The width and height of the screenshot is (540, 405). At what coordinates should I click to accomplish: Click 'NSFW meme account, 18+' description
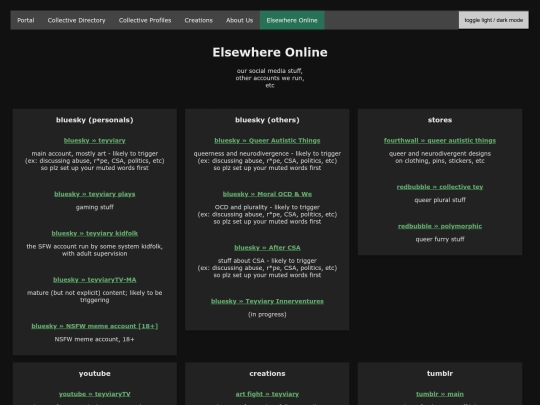[95, 340]
